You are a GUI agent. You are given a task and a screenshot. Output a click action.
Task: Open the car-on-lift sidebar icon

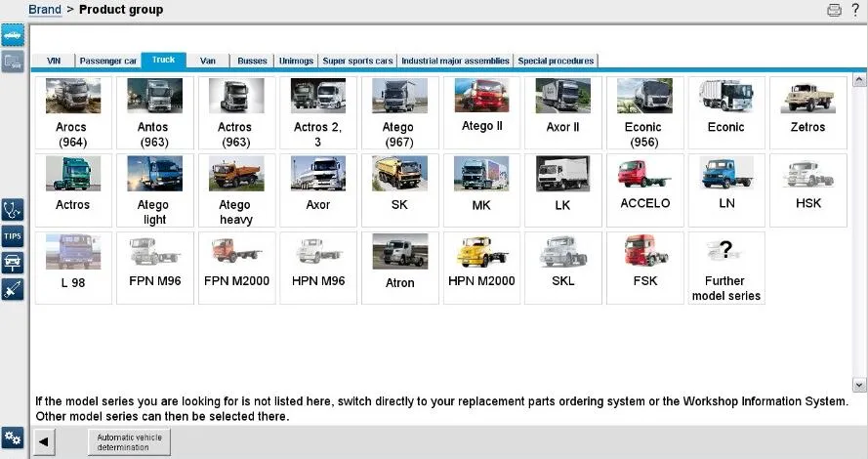tap(12, 263)
